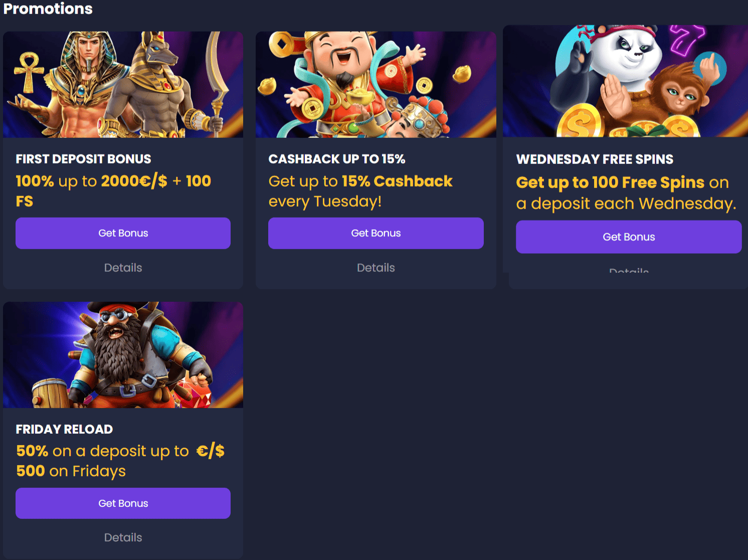Screen dimensions: 748x560
Task: Open Details for First Deposit Bonus
Action: 123,268
